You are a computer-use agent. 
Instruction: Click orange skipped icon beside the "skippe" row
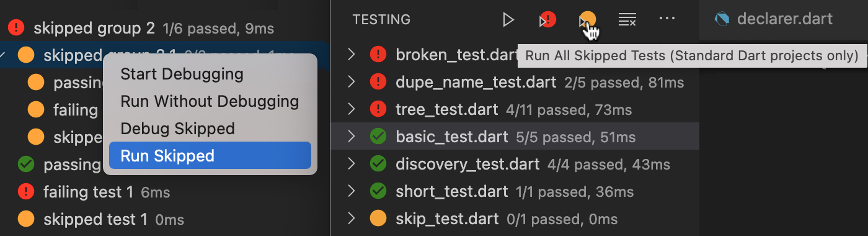[x=36, y=137]
